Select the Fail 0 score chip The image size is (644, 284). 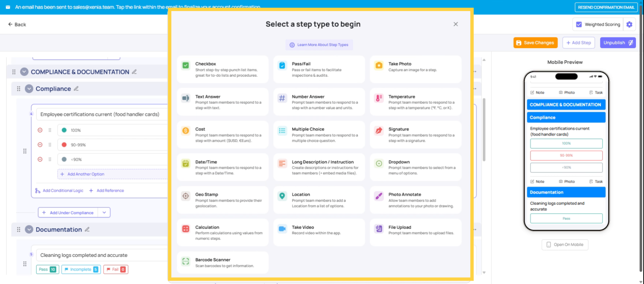click(116, 269)
